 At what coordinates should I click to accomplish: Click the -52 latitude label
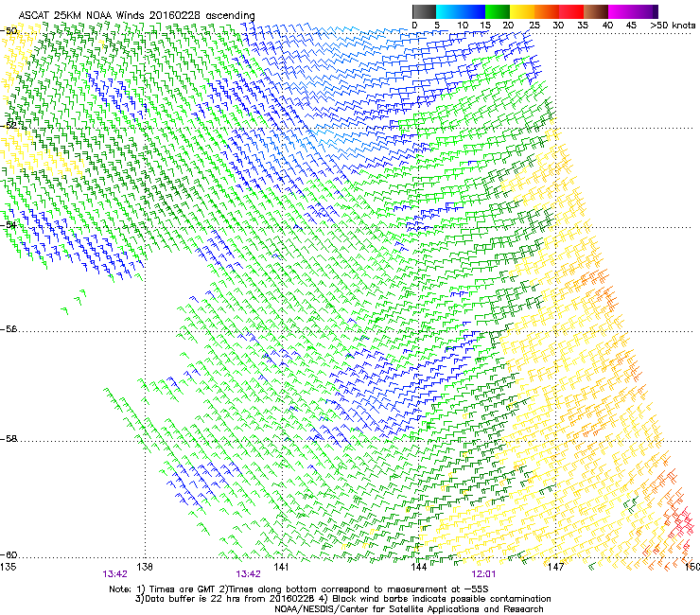9,126
